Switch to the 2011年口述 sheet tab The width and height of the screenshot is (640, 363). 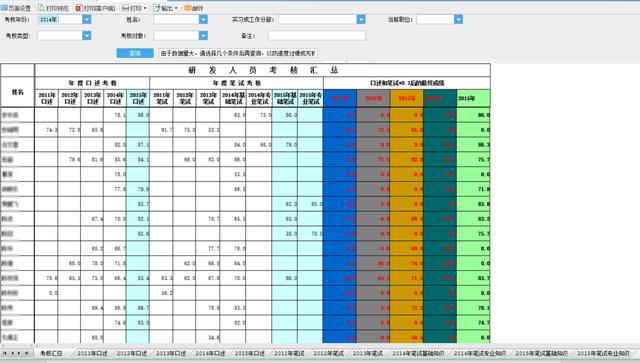click(92, 353)
